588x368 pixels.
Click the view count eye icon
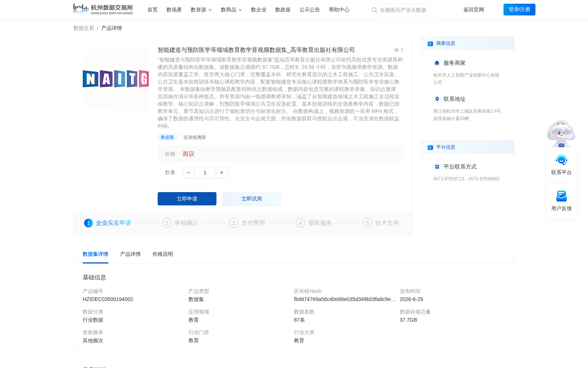click(x=397, y=50)
